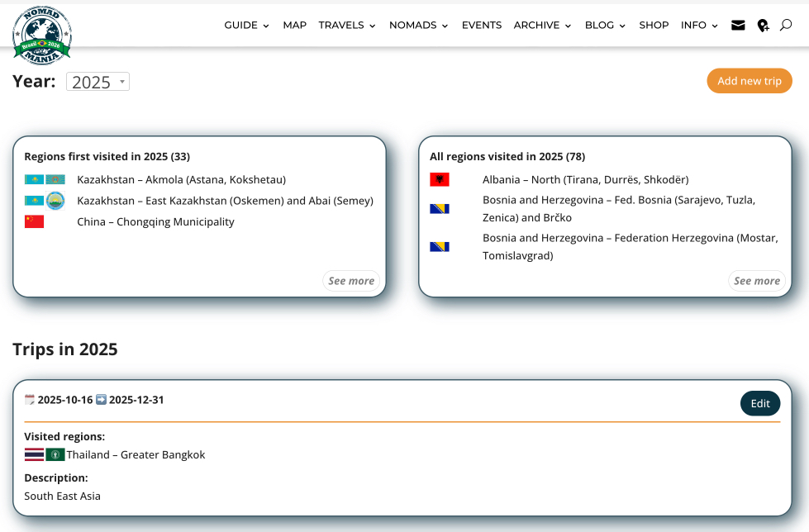
Task: Click the calendar icon beside trip date
Action: coord(30,400)
